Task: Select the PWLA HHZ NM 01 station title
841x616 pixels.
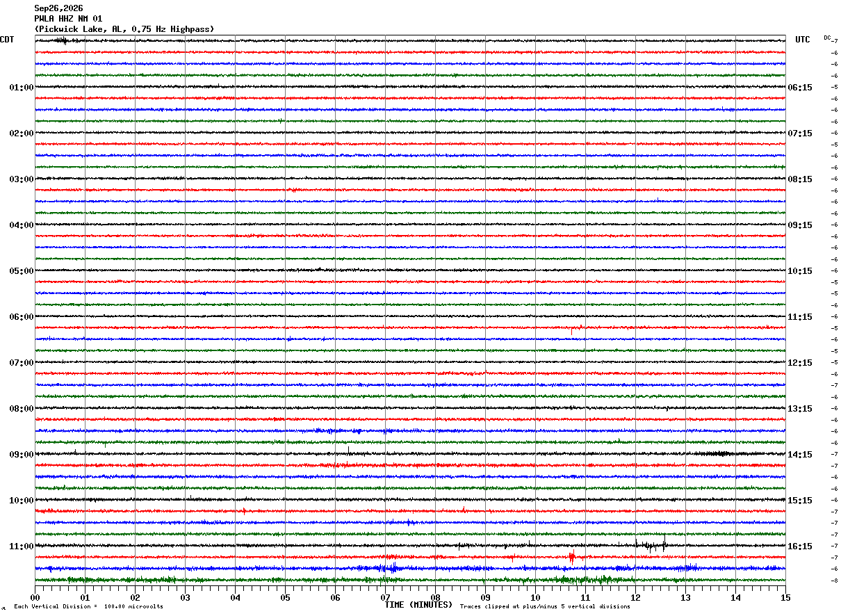Action: pyautogui.click(x=68, y=19)
